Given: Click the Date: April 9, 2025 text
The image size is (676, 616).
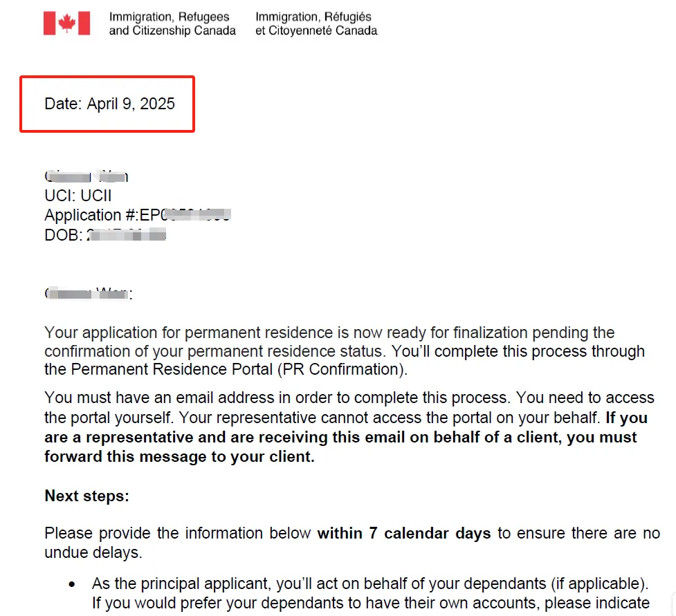Looking at the screenshot, I should click(109, 104).
